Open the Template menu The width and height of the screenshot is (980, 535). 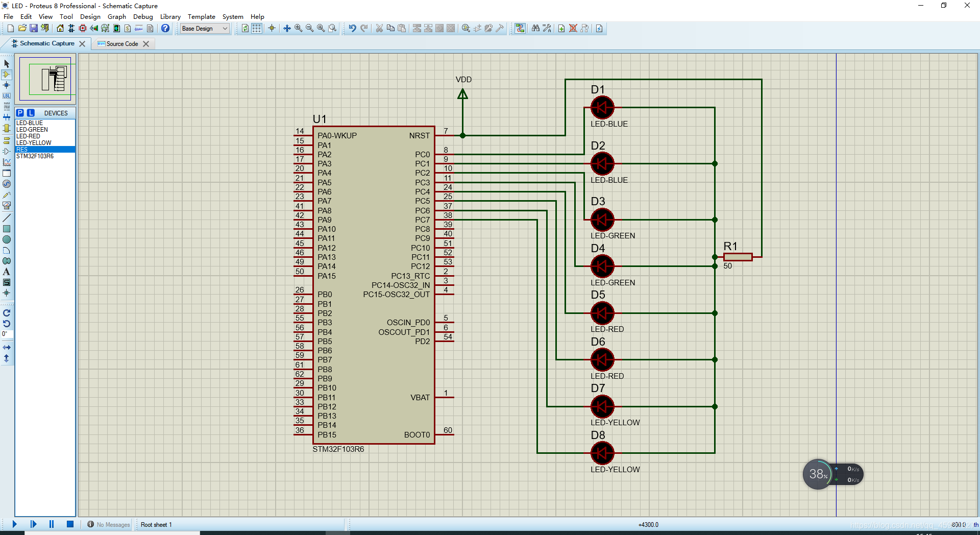pyautogui.click(x=202, y=16)
